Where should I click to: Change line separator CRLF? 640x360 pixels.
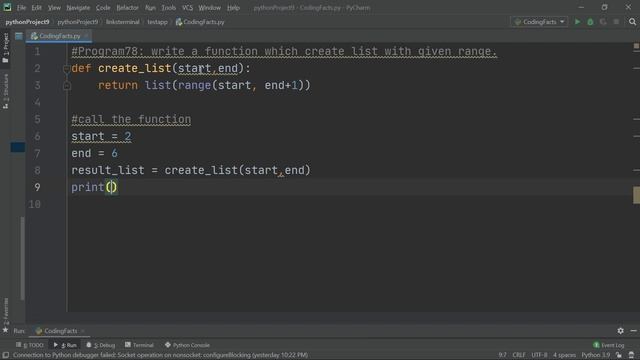point(519,355)
